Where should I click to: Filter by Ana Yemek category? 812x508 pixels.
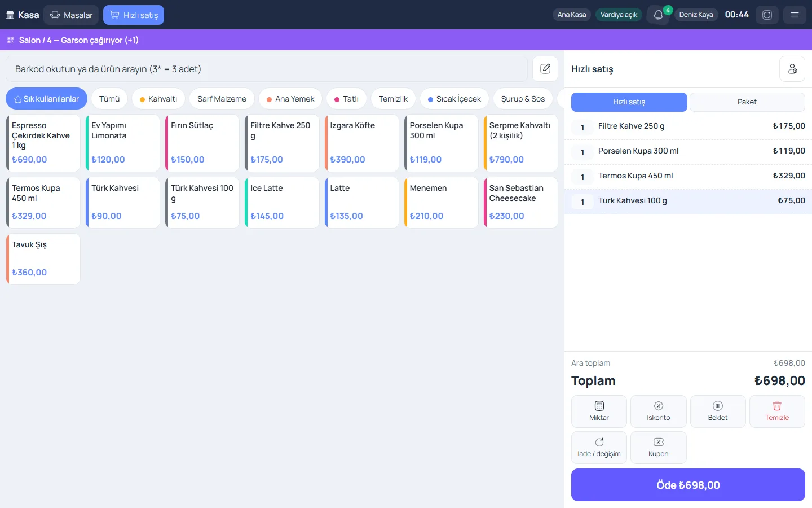290,99
